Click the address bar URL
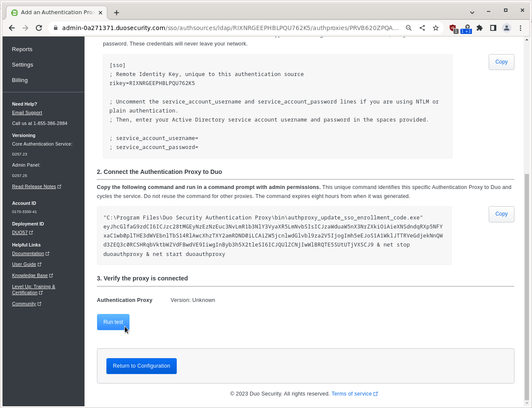 click(x=230, y=28)
